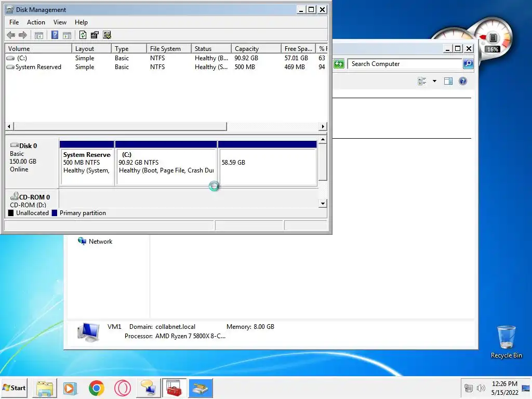Sort by the File System column header

tap(169, 48)
